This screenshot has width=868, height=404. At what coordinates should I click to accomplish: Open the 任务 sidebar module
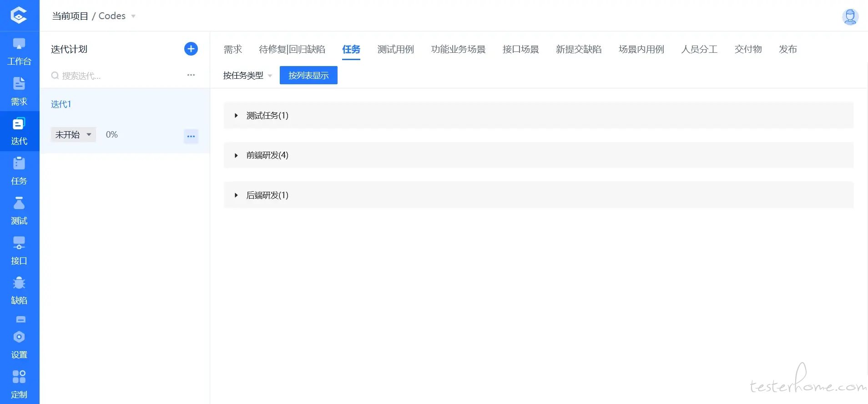pyautogui.click(x=19, y=171)
